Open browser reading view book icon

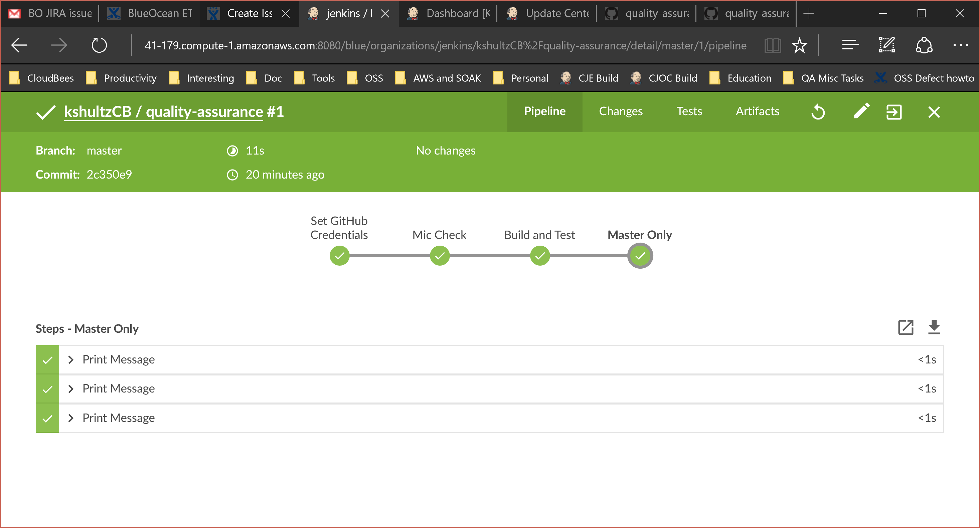(x=772, y=46)
